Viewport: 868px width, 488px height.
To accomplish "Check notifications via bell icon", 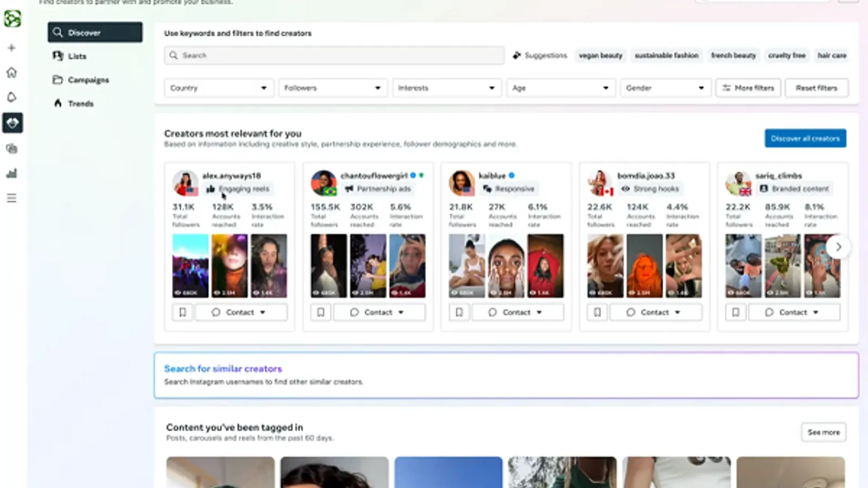I will pyautogui.click(x=11, y=97).
